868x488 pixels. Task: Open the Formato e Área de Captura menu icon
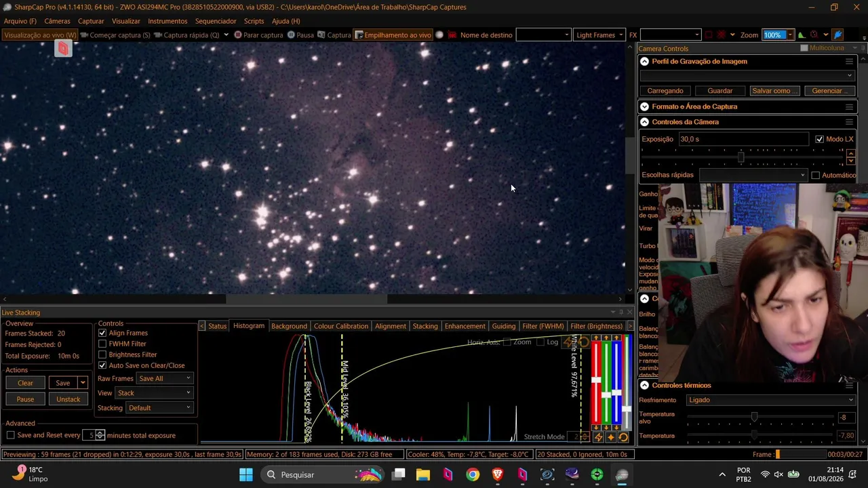tap(849, 106)
